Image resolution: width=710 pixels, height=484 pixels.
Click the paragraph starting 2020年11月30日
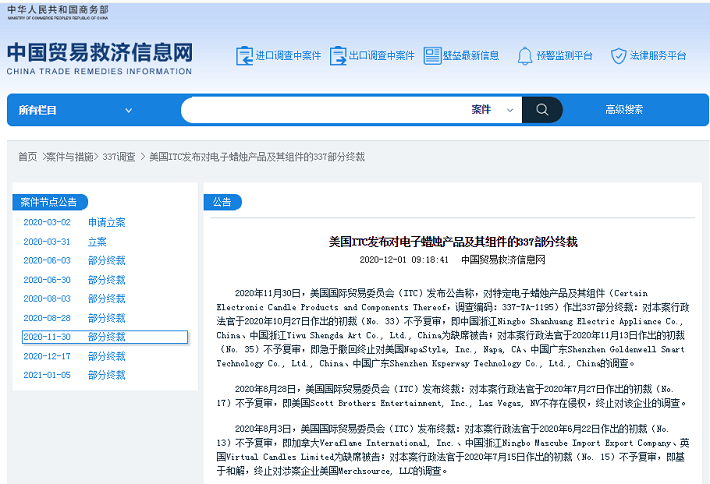click(453, 328)
